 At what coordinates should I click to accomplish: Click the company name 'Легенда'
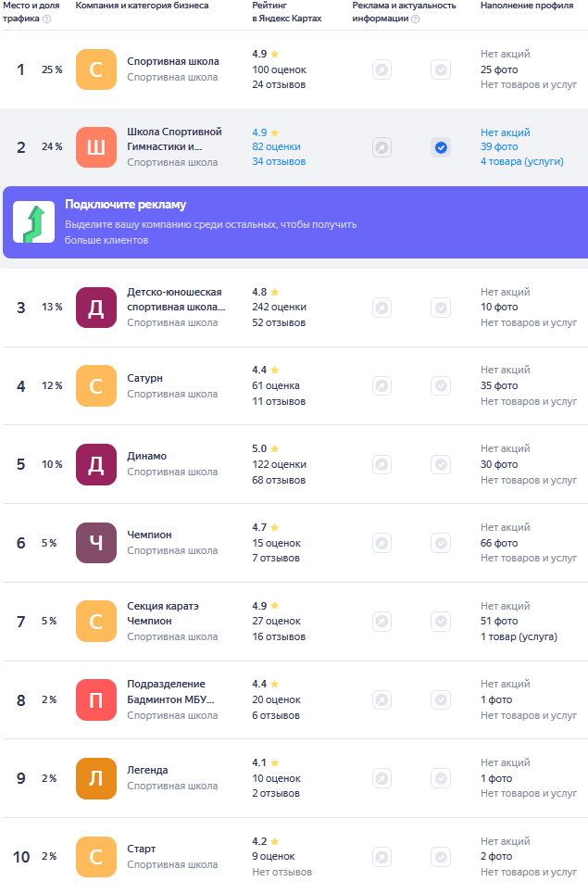point(147,770)
